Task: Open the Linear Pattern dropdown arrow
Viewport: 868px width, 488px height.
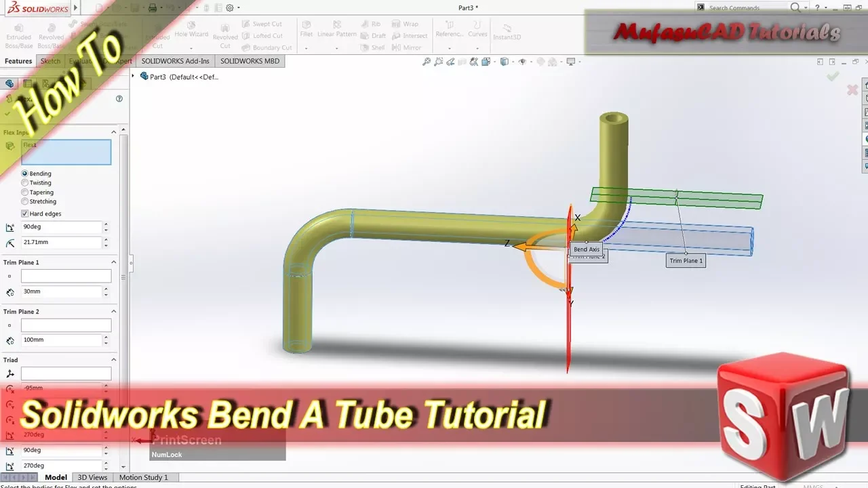Action: (x=336, y=48)
